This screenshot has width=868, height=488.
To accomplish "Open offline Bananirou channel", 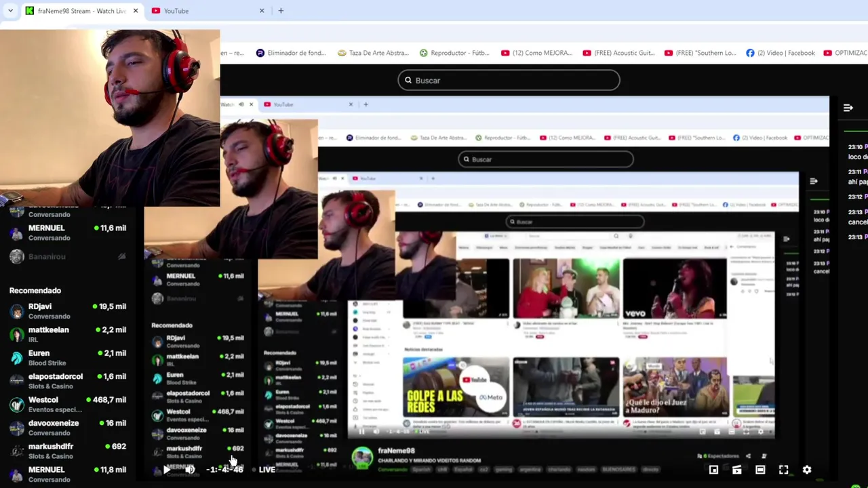I will 68,257.
